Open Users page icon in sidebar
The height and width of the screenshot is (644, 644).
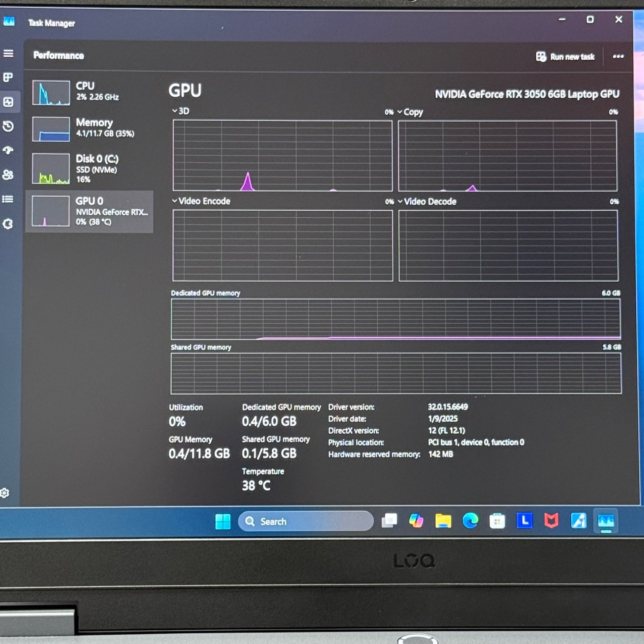(8, 175)
